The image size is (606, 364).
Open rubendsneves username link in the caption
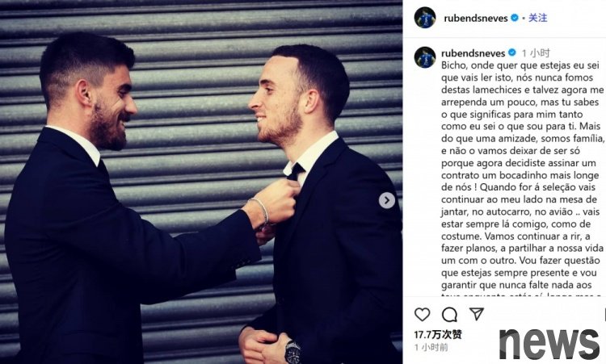point(473,53)
